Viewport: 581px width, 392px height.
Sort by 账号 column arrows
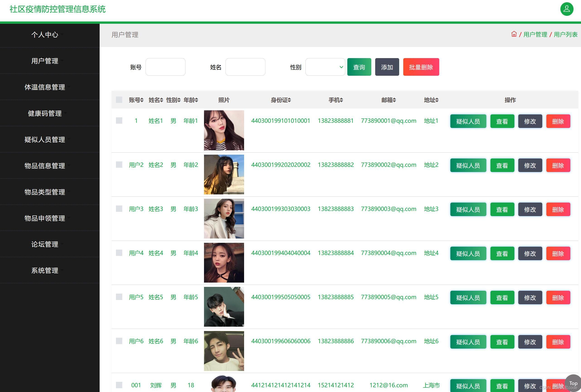(x=142, y=100)
